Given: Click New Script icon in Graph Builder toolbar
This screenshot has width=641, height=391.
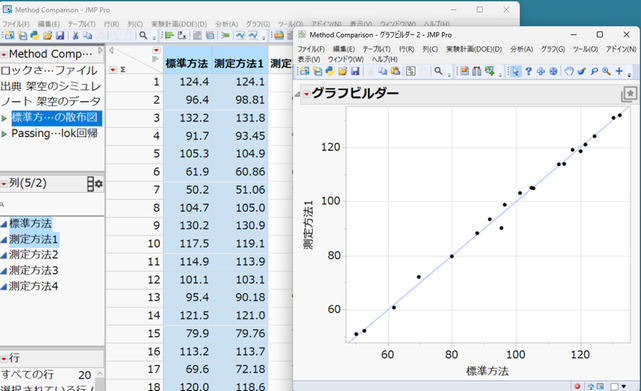Looking at the screenshot, I should point(318,71).
